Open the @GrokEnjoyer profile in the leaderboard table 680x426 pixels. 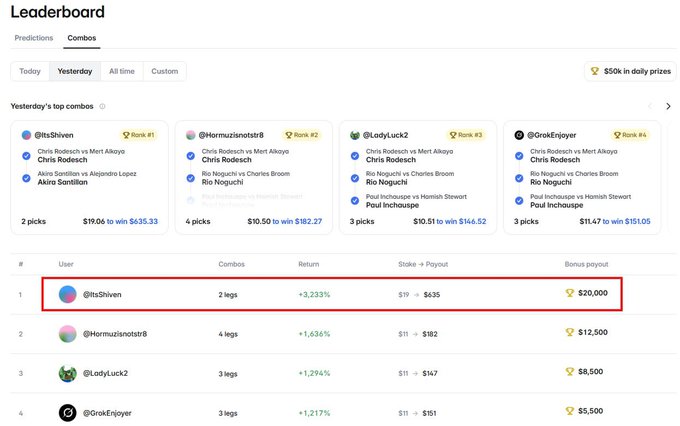tap(107, 413)
